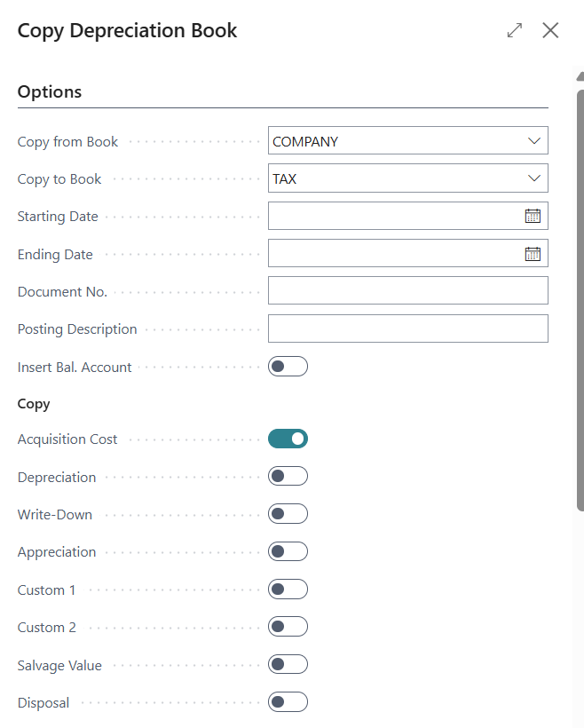Turn on the Disposal toggle
584x728 pixels.
click(288, 702)
